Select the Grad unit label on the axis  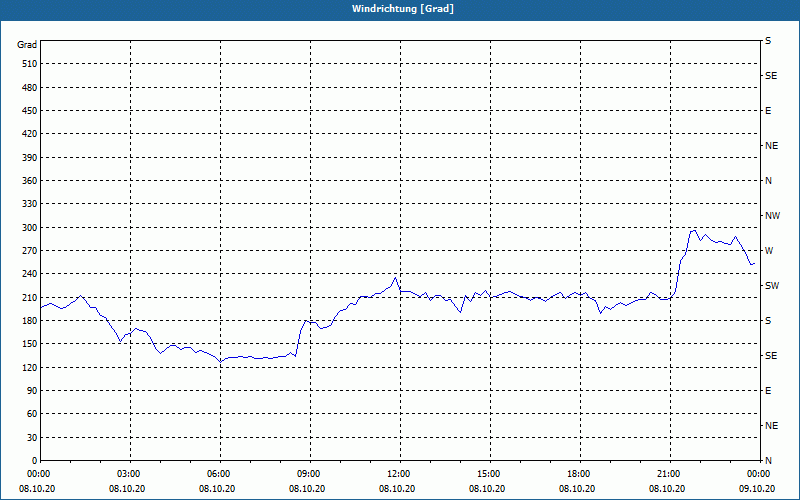click(x=27, y=45)
